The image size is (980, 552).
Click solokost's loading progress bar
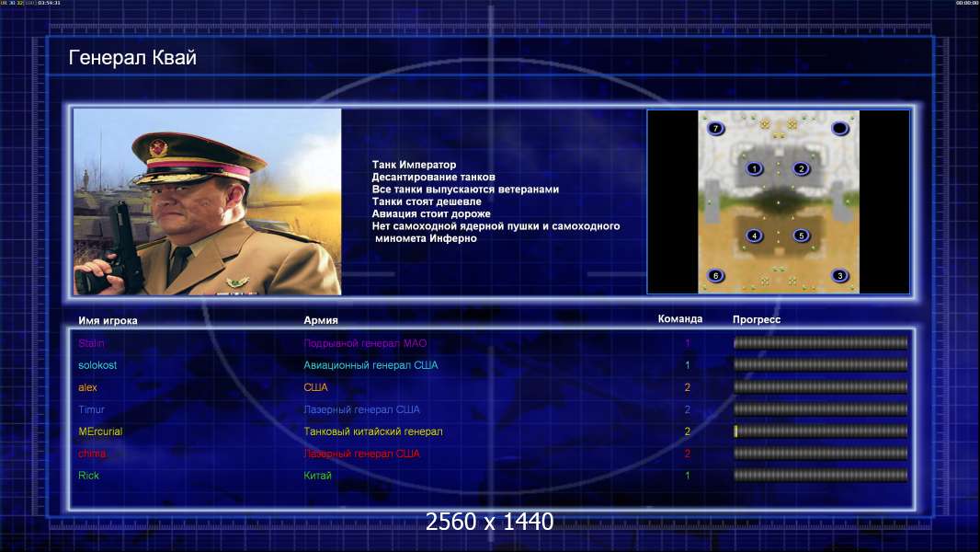821,364
